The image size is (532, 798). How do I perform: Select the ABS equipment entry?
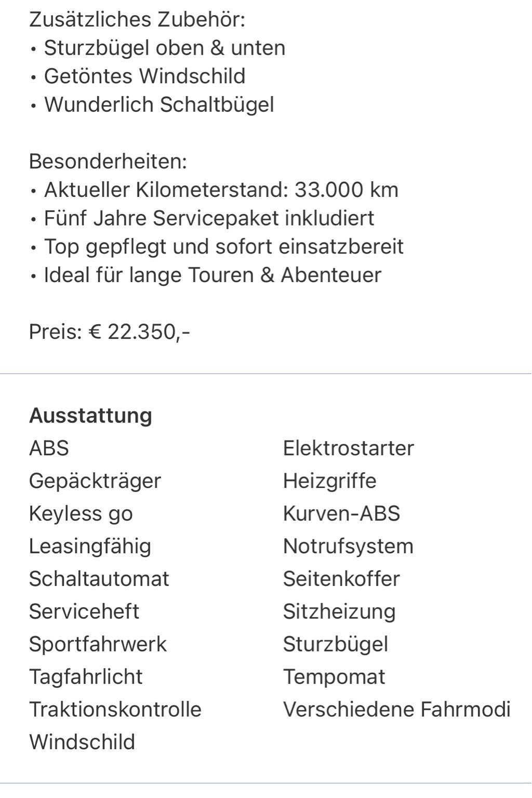(x=49, y=448)
